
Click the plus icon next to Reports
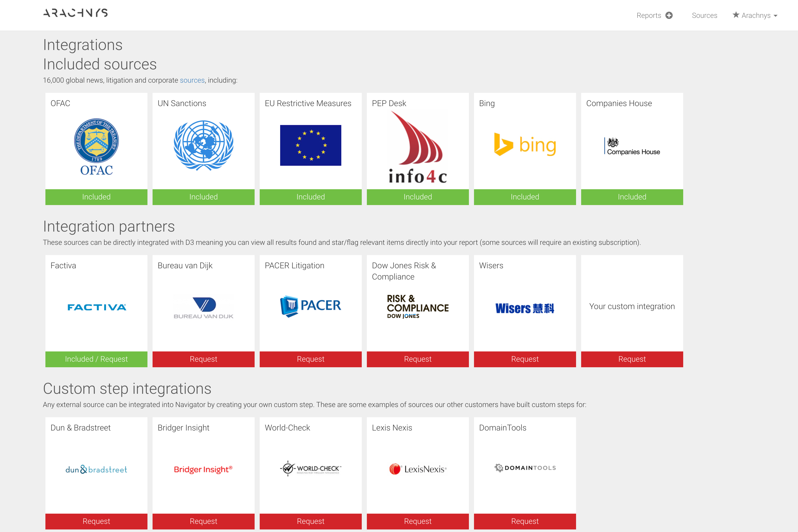coord(669,15)
